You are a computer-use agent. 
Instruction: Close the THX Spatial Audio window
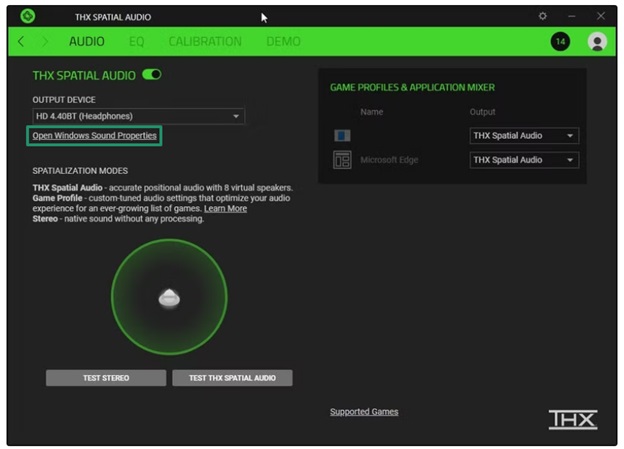(x=601, y=16)
